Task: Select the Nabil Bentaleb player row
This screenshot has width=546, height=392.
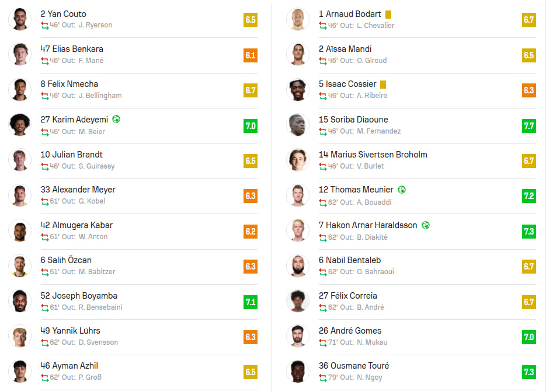Action: coord(411,267)
